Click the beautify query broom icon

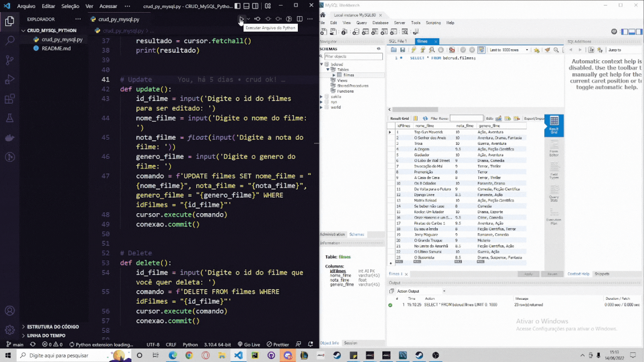pos(547,50)
